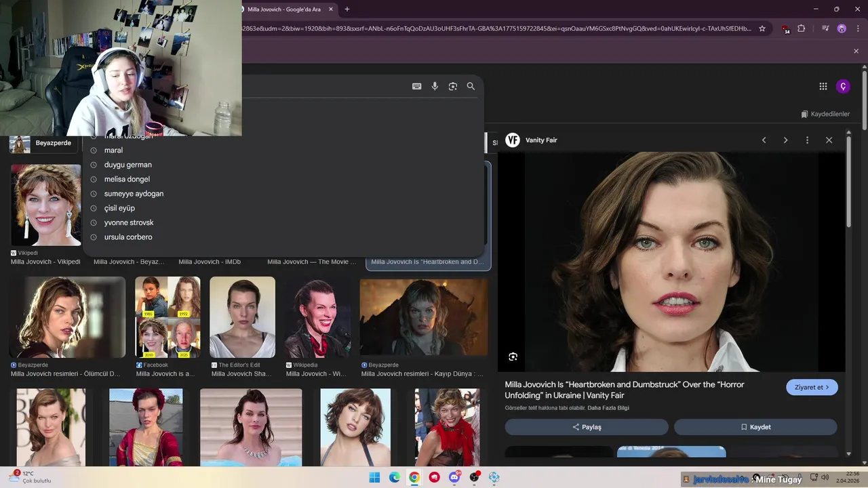Show next image in preview panel

(x=785, y=140)
